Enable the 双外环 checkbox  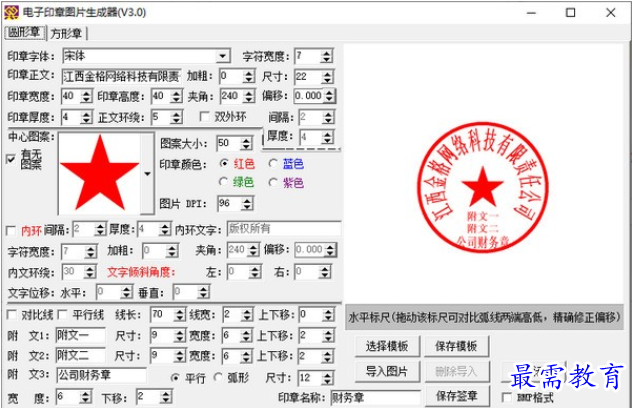click(x=205, y=117)
